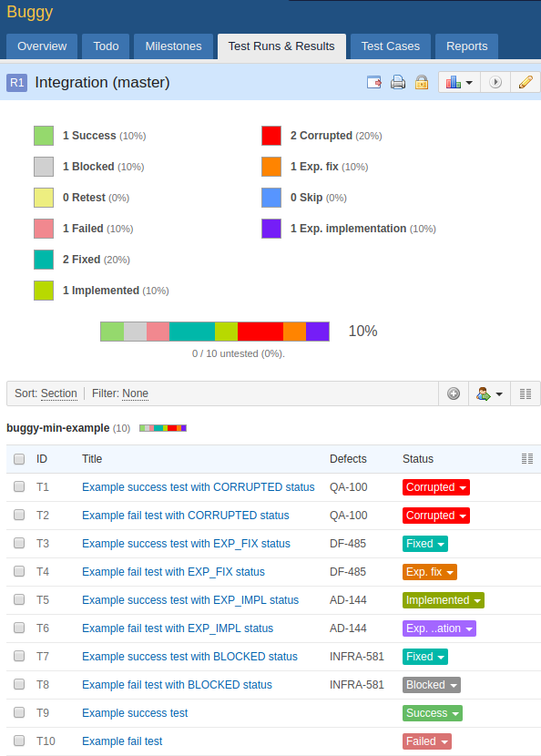Check the T5 row checkbox
This screenshot has height=756, width=541.
point(19,599)
